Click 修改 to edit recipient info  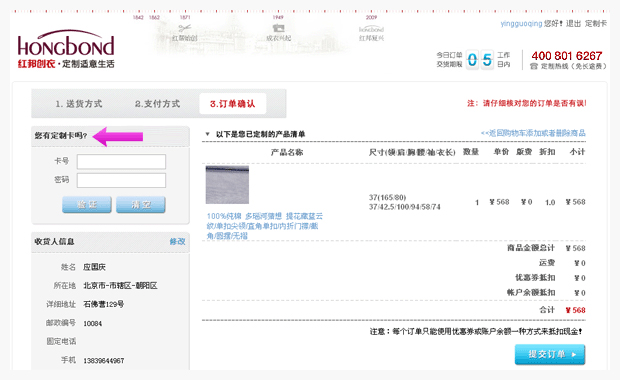pos(177,242)
